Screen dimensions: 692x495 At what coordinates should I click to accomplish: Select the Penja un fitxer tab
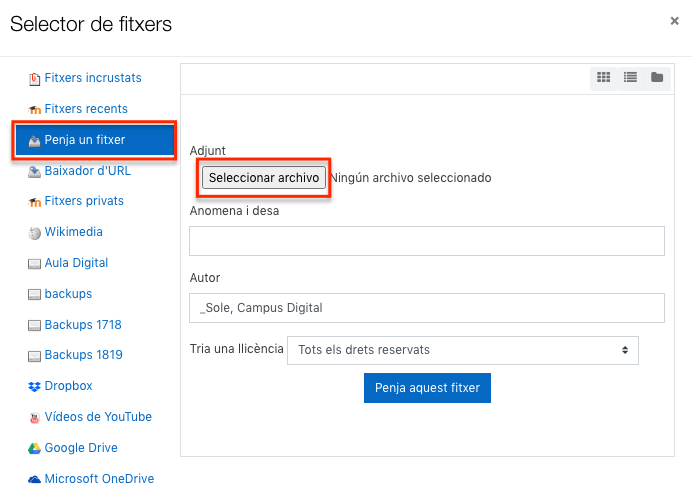pos(94,140)
